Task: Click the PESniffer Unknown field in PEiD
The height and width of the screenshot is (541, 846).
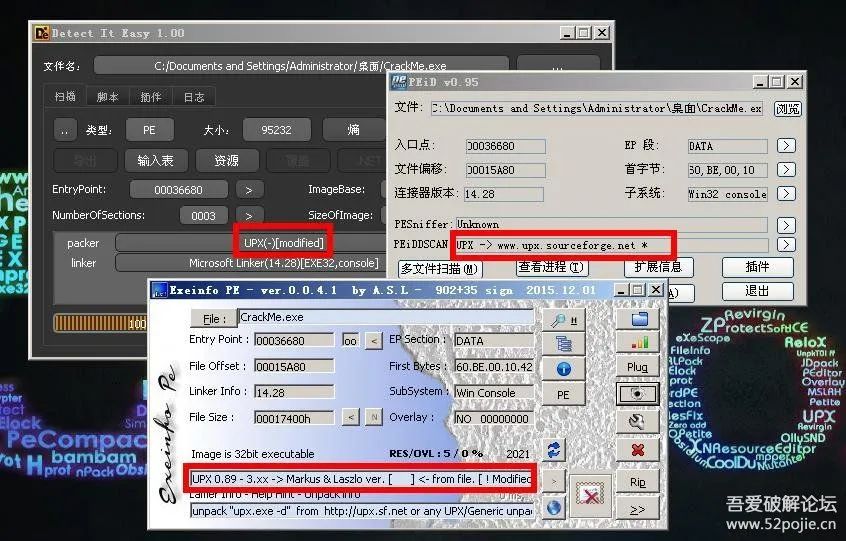Action: pyautogui.click(x=612, y=224)
